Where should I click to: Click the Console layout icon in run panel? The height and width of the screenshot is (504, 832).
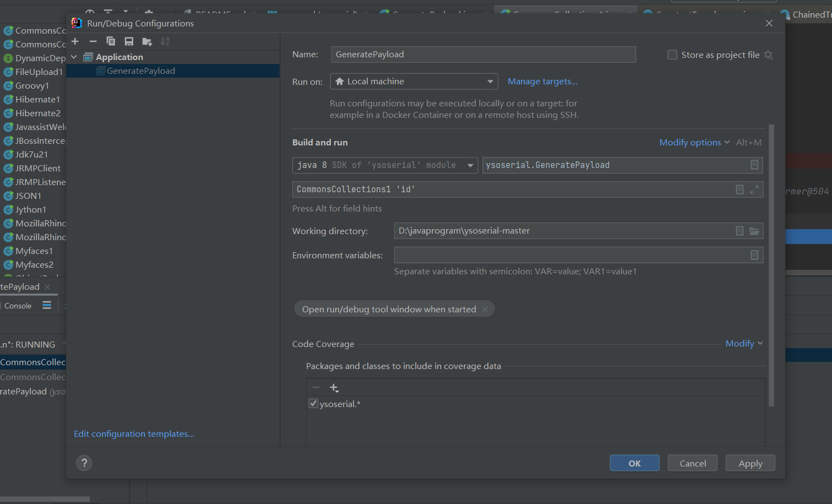47,305
